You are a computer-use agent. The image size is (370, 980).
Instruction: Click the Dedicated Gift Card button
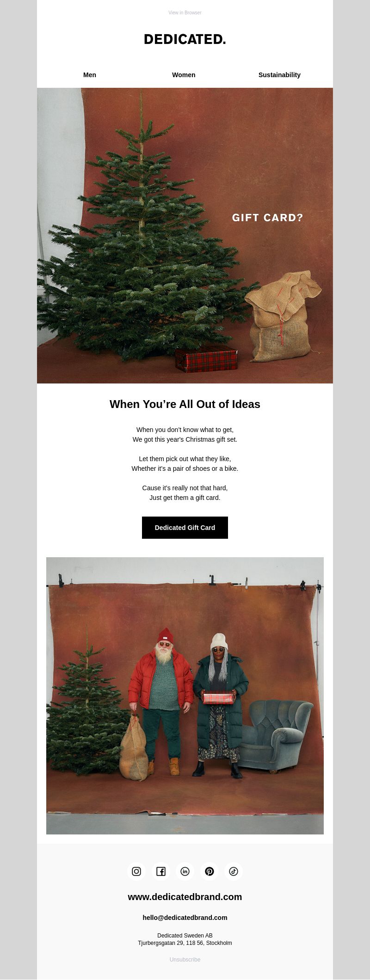point(185,528)
